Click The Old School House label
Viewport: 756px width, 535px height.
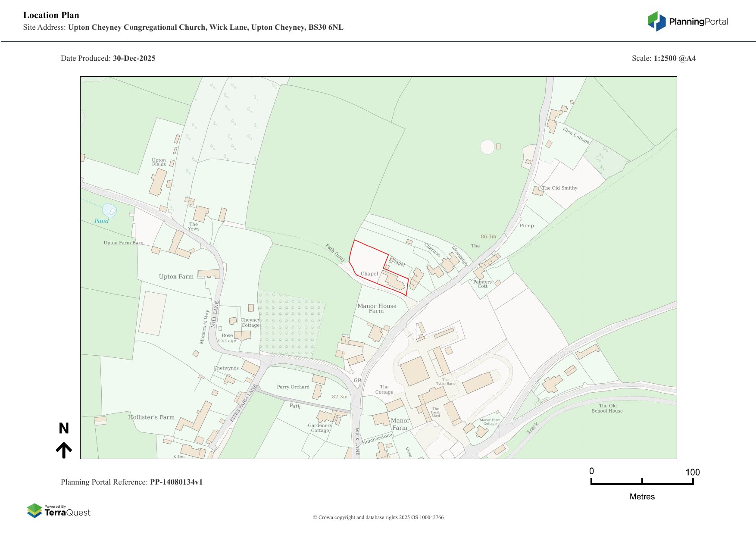(x=607, y=408)
